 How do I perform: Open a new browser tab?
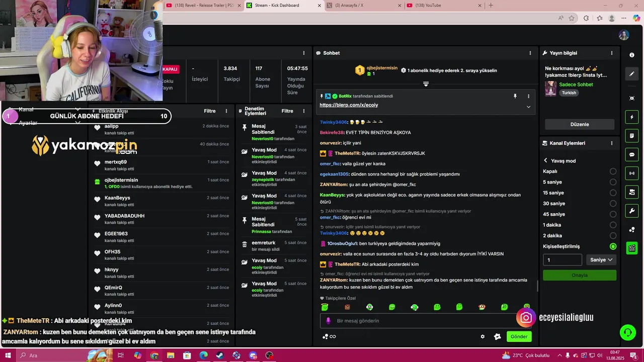[491, 6]
